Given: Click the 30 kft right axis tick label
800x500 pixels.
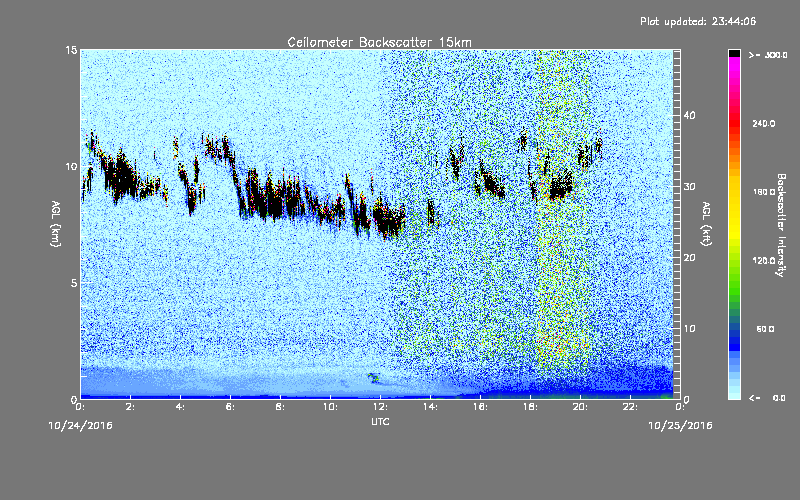Looking at the screenshot, I should tap(689, 186).
